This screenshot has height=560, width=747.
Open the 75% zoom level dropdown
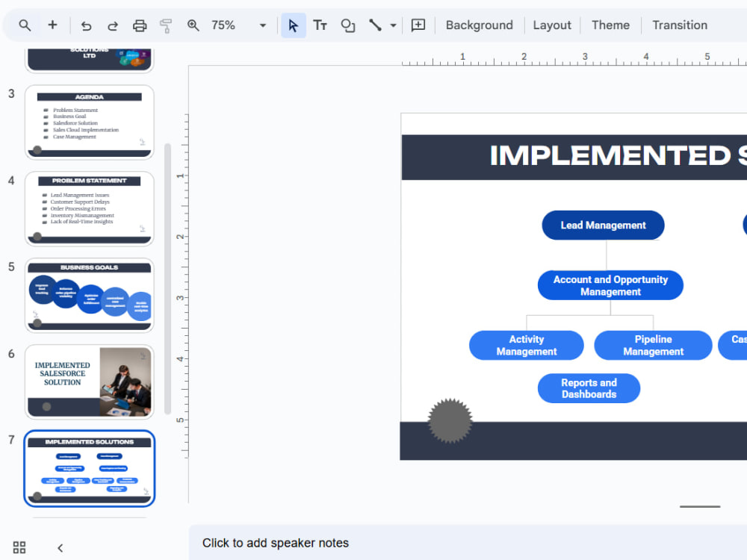tap(262, 25)
